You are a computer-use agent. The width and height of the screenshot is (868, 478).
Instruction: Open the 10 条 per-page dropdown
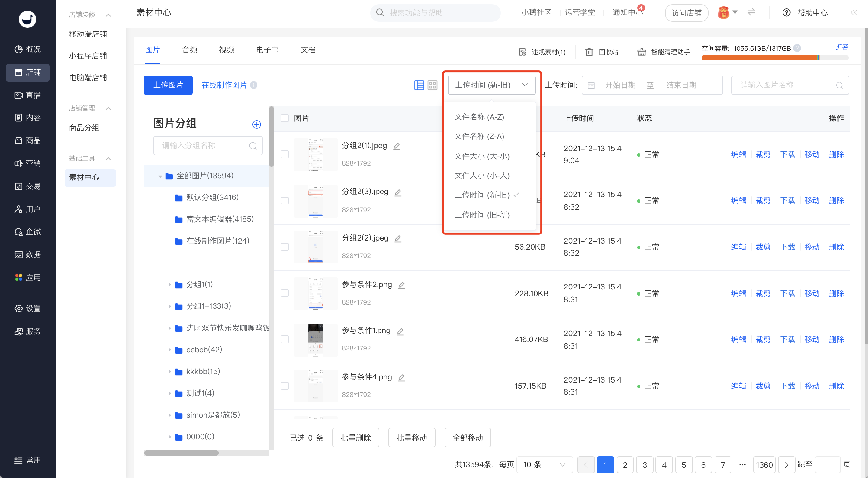544,465
